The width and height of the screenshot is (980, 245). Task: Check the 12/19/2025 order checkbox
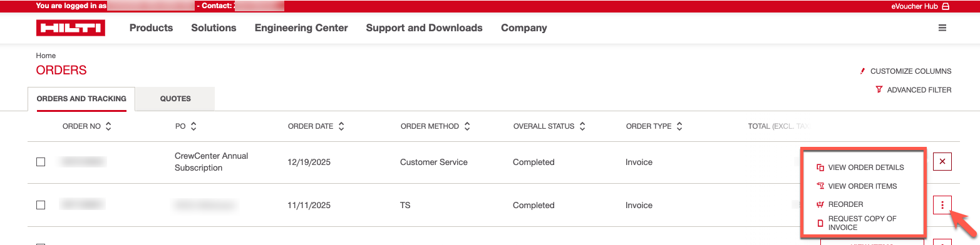(41, 162)
